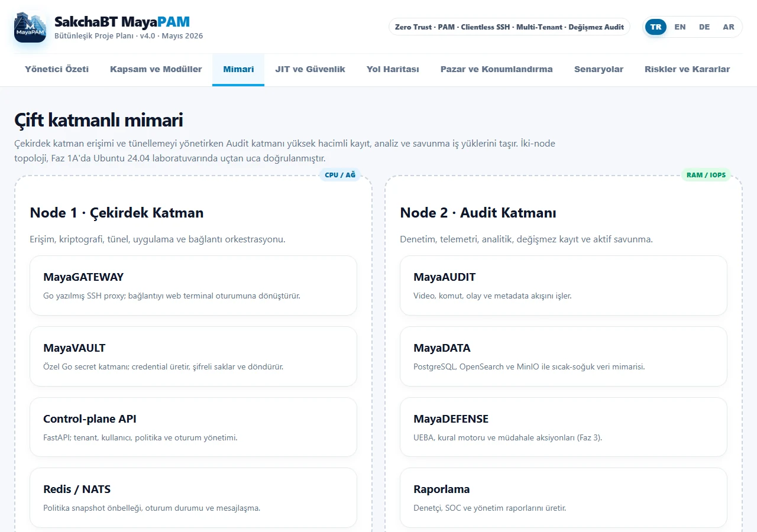Screen dimensions: 757x532
Task: Open Riskler ve Kararlar tab
Action: 687,69
